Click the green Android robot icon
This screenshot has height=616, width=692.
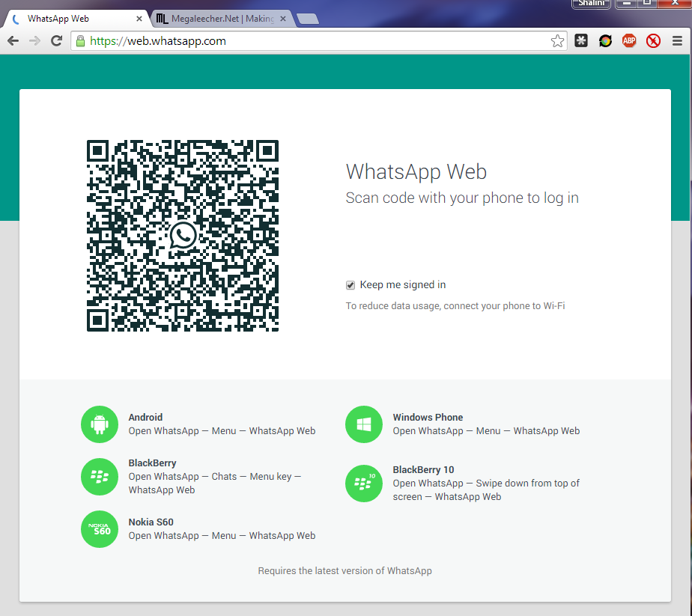100,424
